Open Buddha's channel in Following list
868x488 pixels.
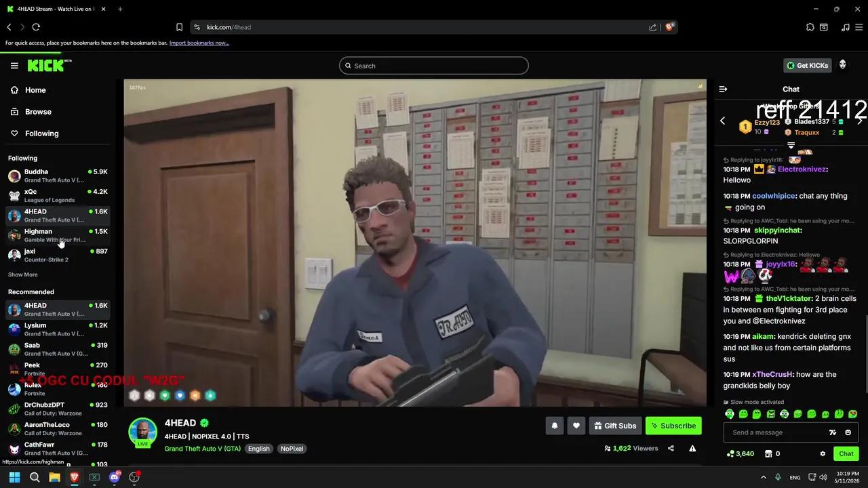(x=58, y=176)
